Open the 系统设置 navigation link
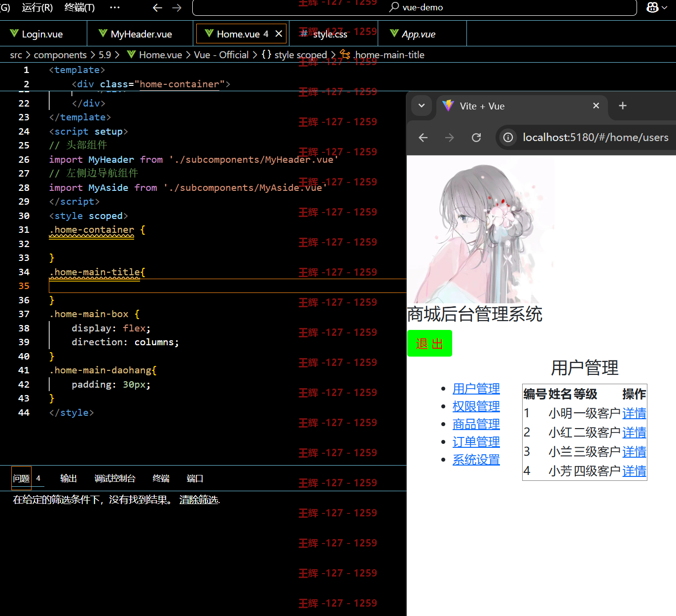676x616 pixels. pyautogui.click(x=476, y=460)
